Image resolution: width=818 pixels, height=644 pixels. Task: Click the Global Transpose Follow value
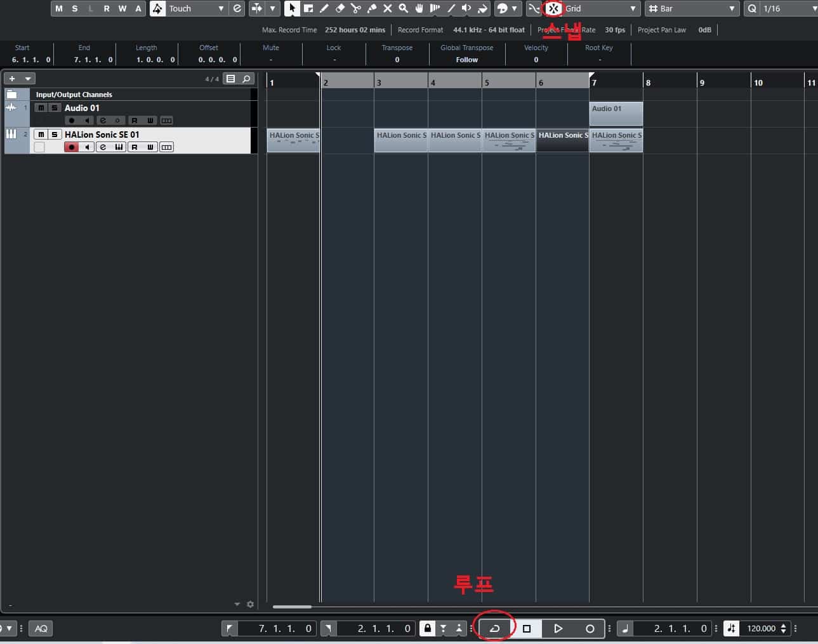point(466,60)
